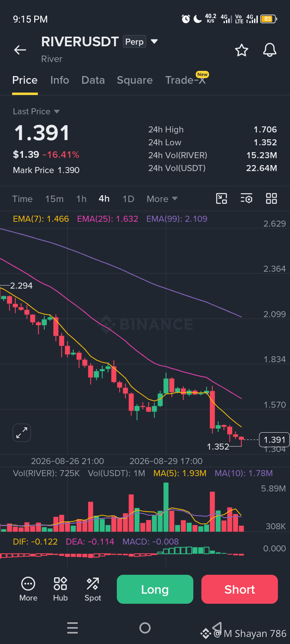Expand the More timeframes dropdown
This screenshot has width=290, height=644.
click(x=162, y=199)
